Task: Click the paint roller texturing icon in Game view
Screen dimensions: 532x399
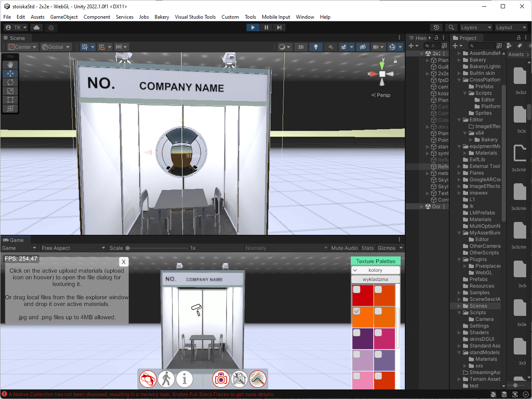Action: coord(257,379)
